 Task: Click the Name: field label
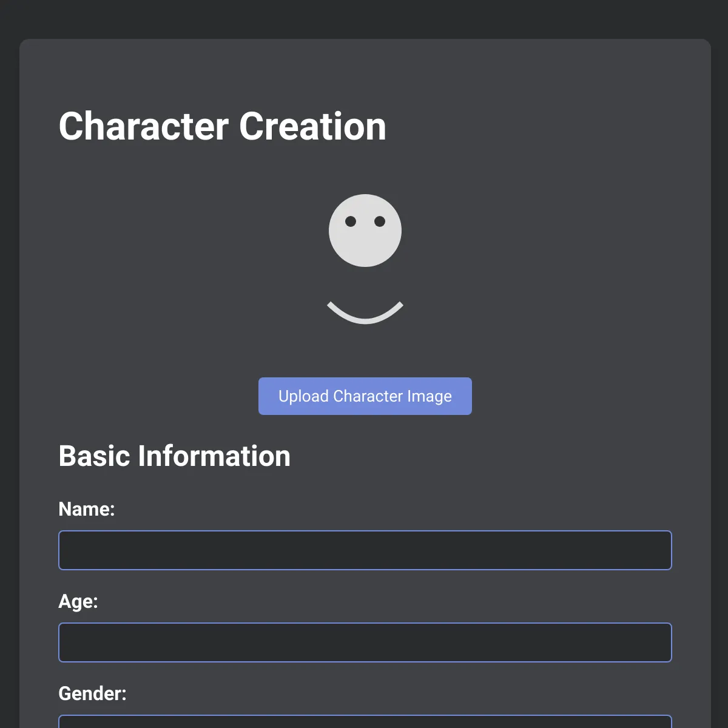[x=87, y=509]
